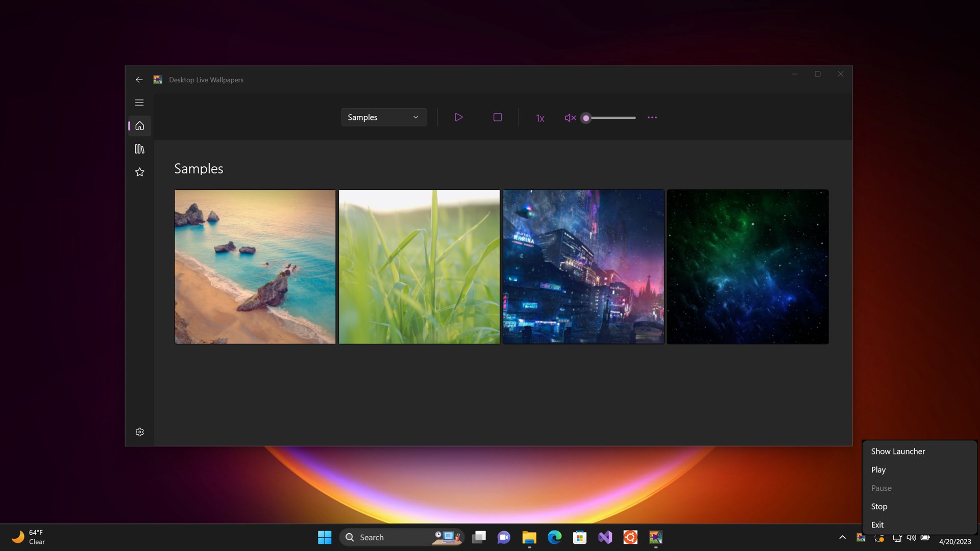Image resolution: width=980 pixels, height=551 pixels.
Task: Open Favorites using the star icon
Action: (139, 172)
